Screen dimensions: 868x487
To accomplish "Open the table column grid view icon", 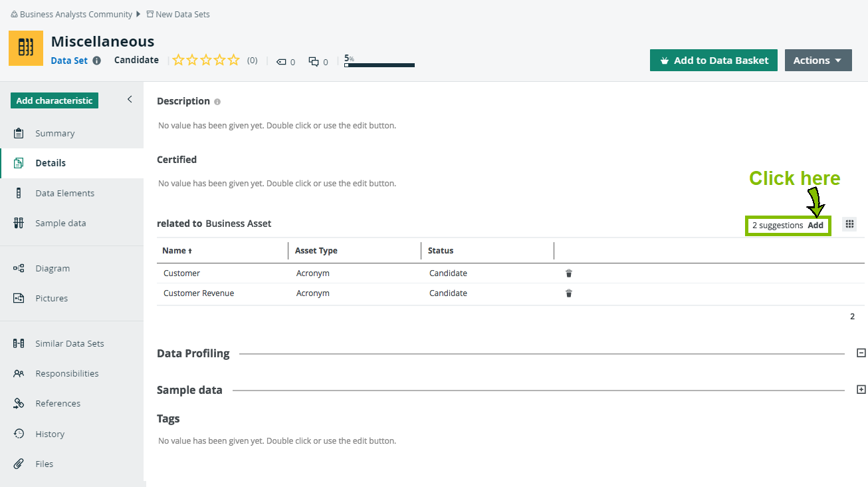I will click(849, 224).
